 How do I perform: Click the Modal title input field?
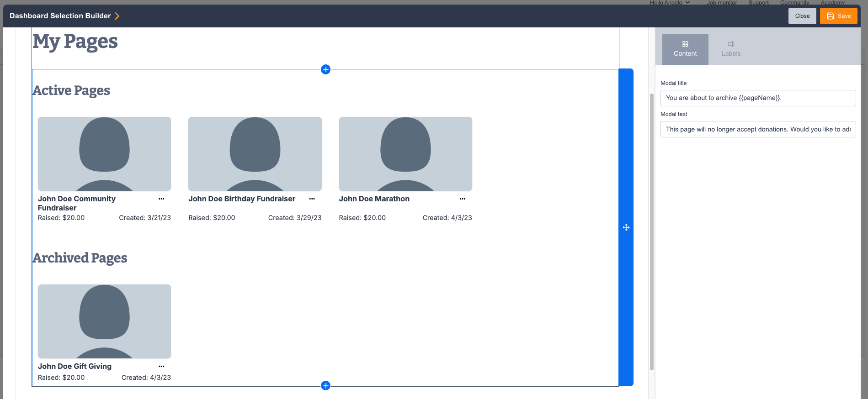coord(758,98)
